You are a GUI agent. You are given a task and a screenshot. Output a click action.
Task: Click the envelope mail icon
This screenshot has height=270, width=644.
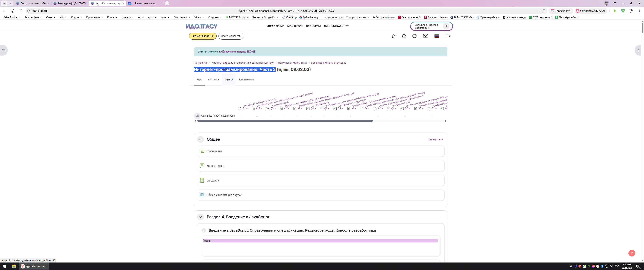point(425,36)
